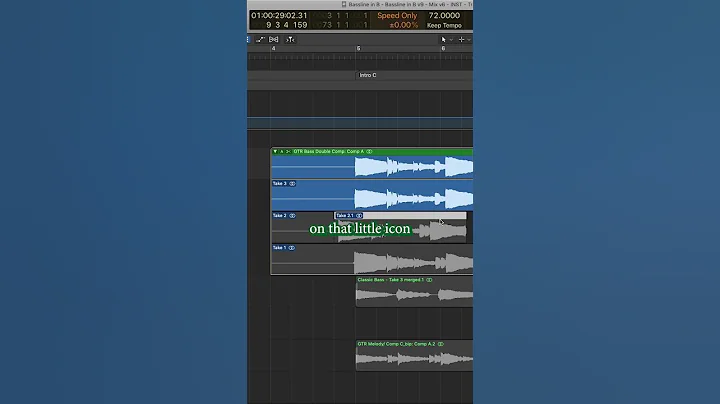Open the catch playhead/trim tool button
Image resolution: width=720 pixels, height=404 pixels.
point(290,40)
